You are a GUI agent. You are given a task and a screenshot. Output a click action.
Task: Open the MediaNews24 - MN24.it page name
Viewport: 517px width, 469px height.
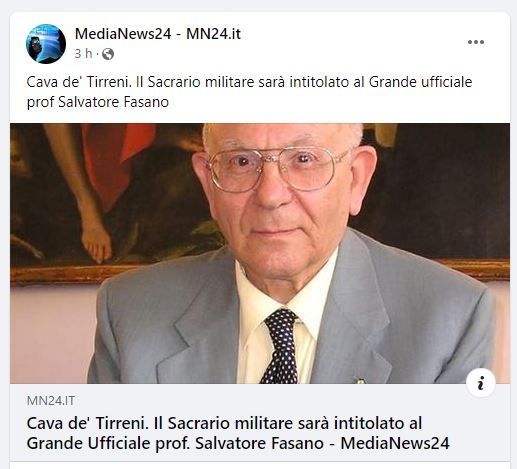[x=158, y=34]
